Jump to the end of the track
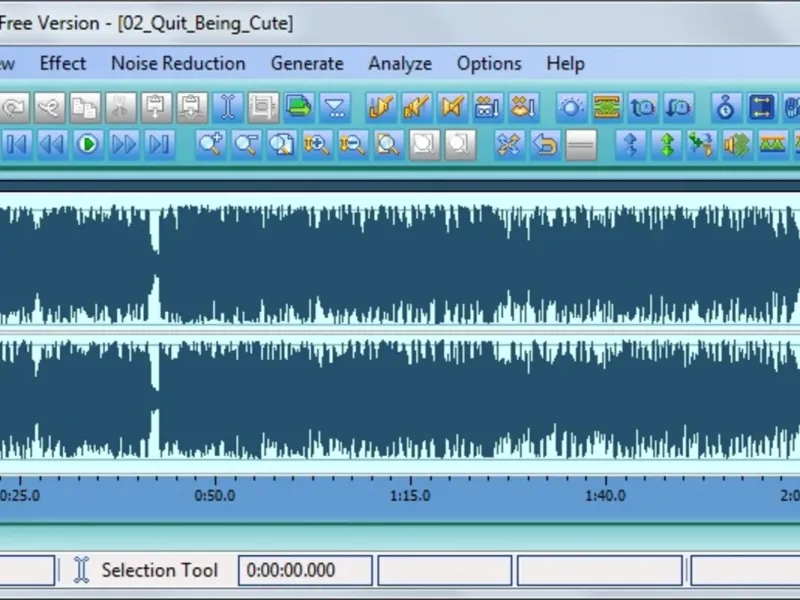The height and width of the screenshot is (600, 800). [x=159, y=145]
